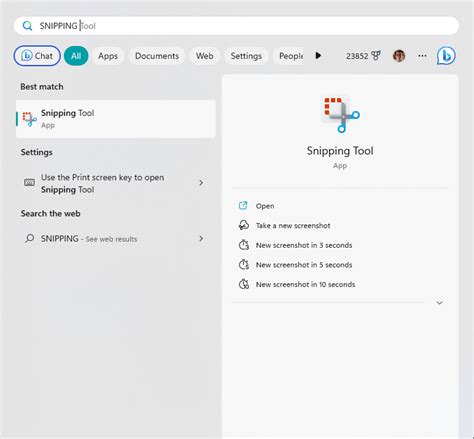474x439 pixels.
Task: Click timer icon for 5 seconds screenshot
Action: [x=244, y=265]
